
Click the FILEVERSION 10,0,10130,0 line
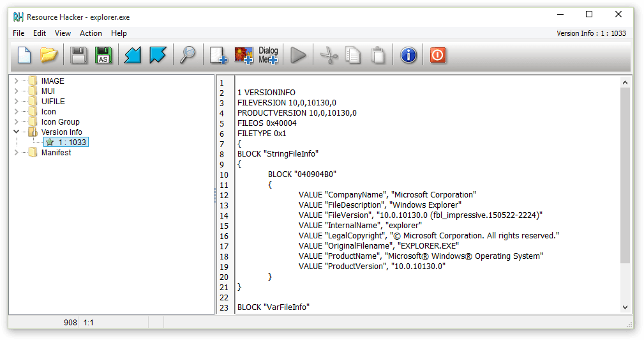point(287,103)
